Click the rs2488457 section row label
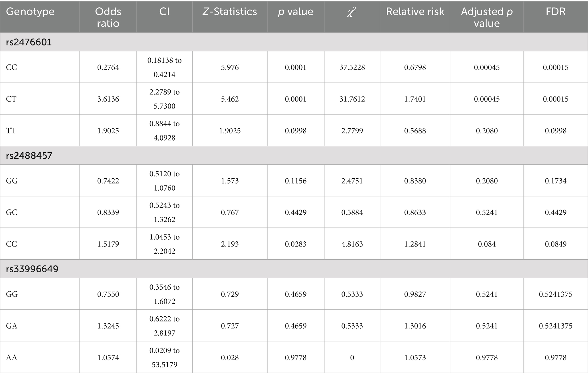The image size is (588, 378). [29, 155]
